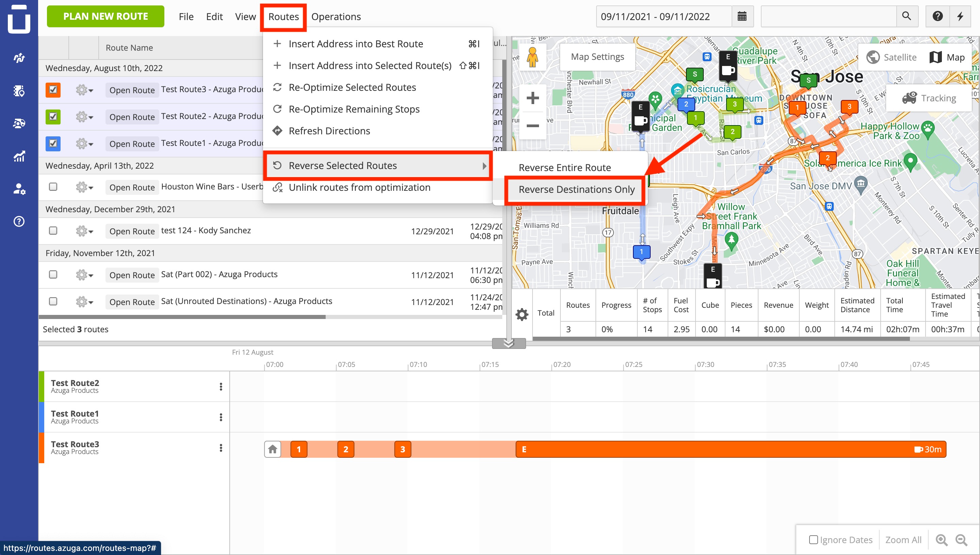This screenshot has height=555, width=980.
Task: Click the route list horizontal scrollbar
Action: click(182, 317)
